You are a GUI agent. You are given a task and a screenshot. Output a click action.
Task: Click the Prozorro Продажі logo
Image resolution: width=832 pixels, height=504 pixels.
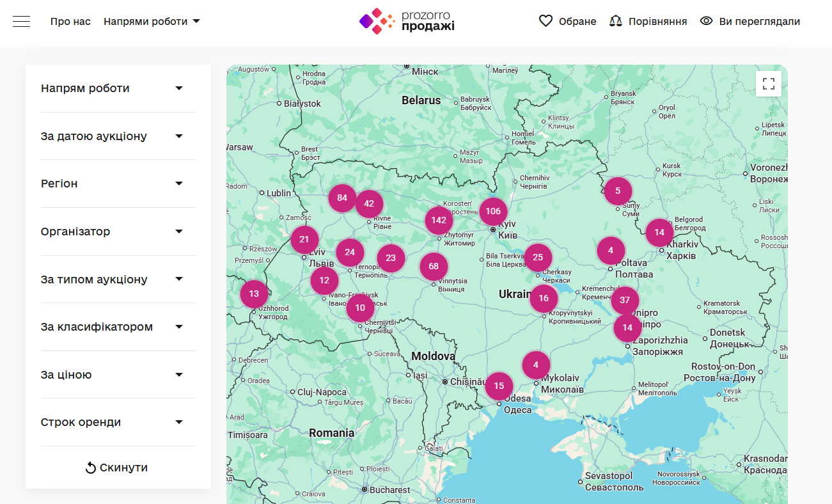[x=407, y=21]
